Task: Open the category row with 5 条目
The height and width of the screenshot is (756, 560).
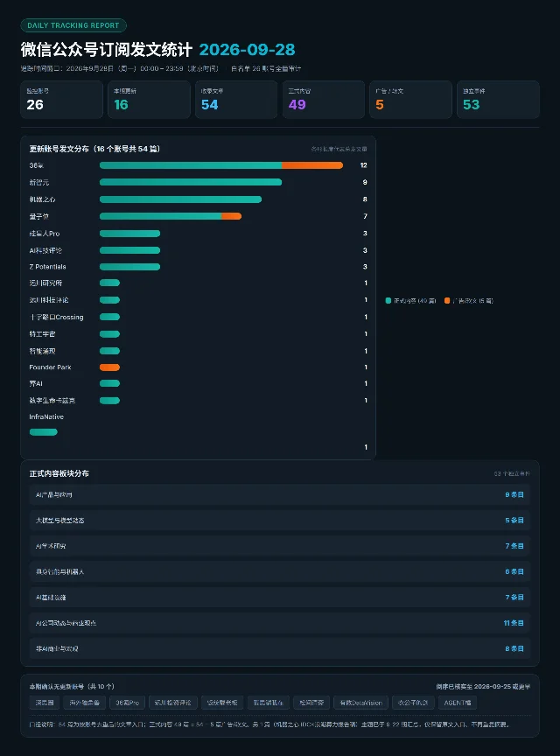Action: [x=280, y=521]
